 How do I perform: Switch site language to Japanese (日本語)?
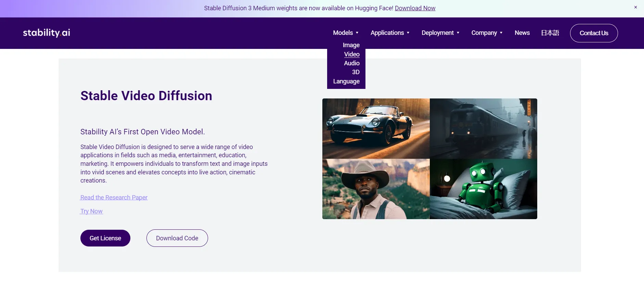(550, 33)
